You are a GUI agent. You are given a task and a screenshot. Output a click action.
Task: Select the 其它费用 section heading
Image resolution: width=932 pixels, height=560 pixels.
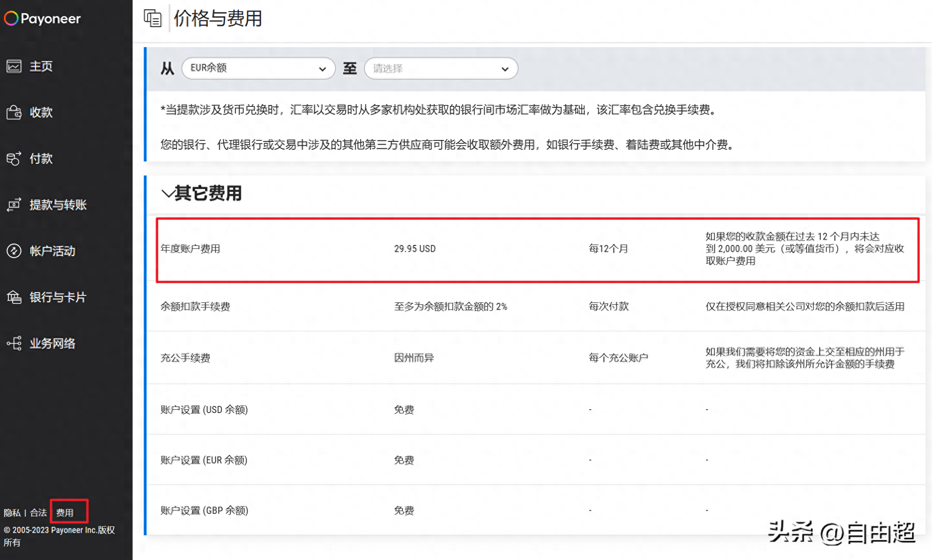coord(208,193)
